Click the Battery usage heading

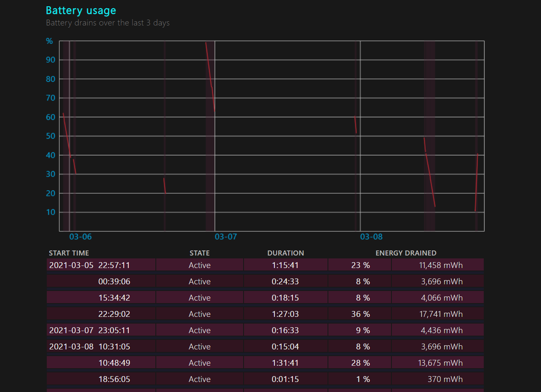[81, 10]
